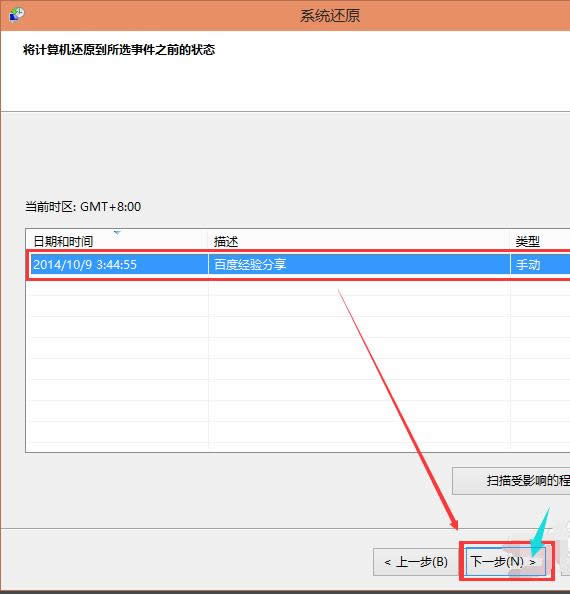Click the 当前时区: GMT+8:00 label
Screen dimensions: 570x594
83,207
